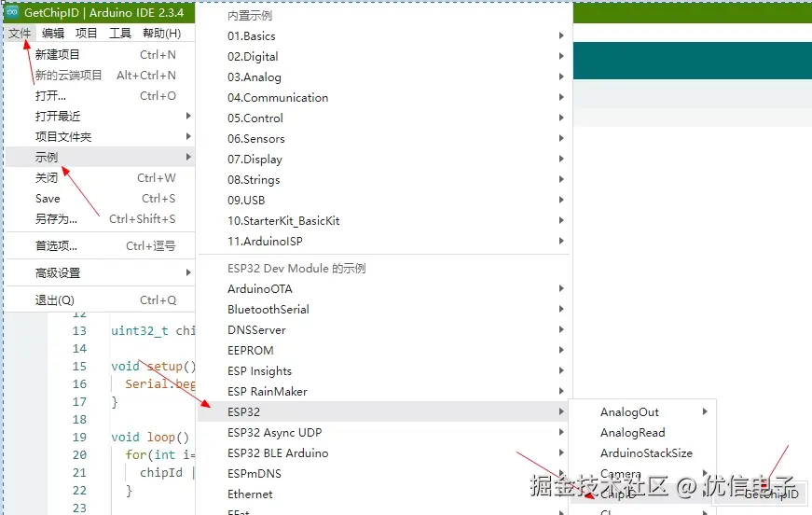Select the highlighted ESP32 examples entry
The height and width of the screenshot is (515, 812).
pos(384,411)
